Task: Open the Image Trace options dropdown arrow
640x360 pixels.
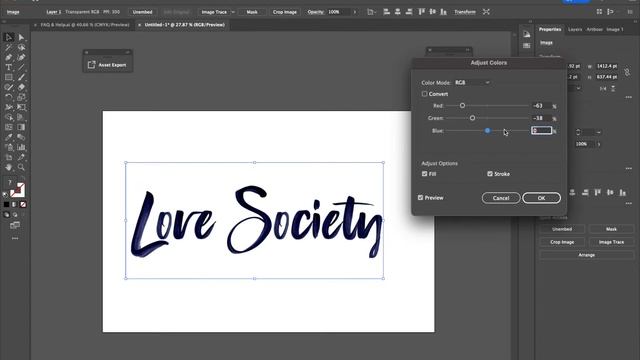Action: (233, 12)
